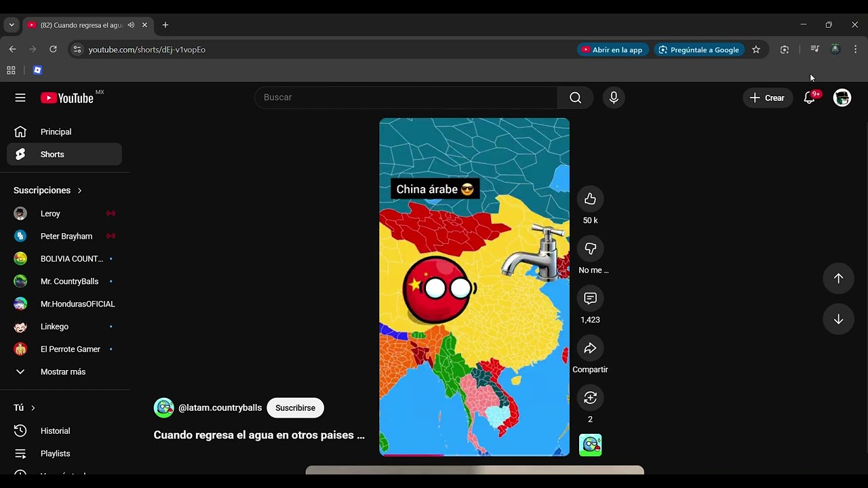Viewport: 868px width, 488px height.
Task: Close the Cuando regresa el agua tab
Action: (x=144, y=25)
